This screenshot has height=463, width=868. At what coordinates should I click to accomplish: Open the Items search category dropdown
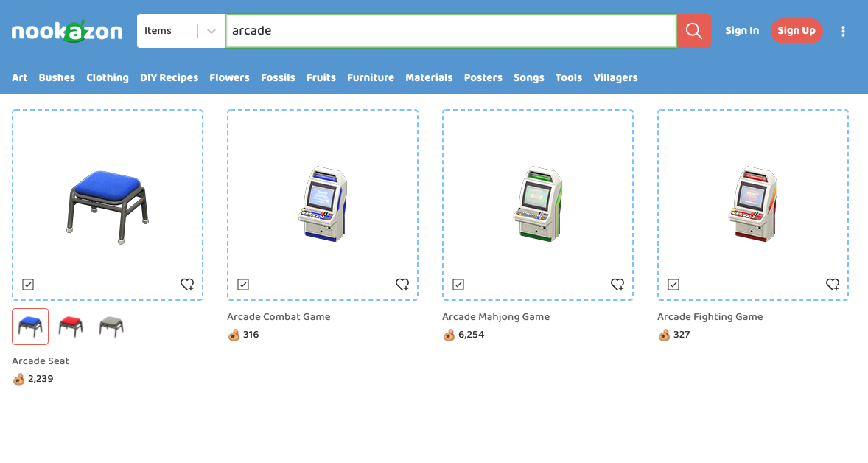181,30
